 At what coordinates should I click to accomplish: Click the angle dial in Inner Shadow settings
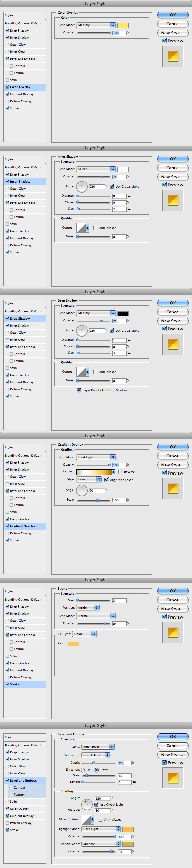[x=82, y=187]
